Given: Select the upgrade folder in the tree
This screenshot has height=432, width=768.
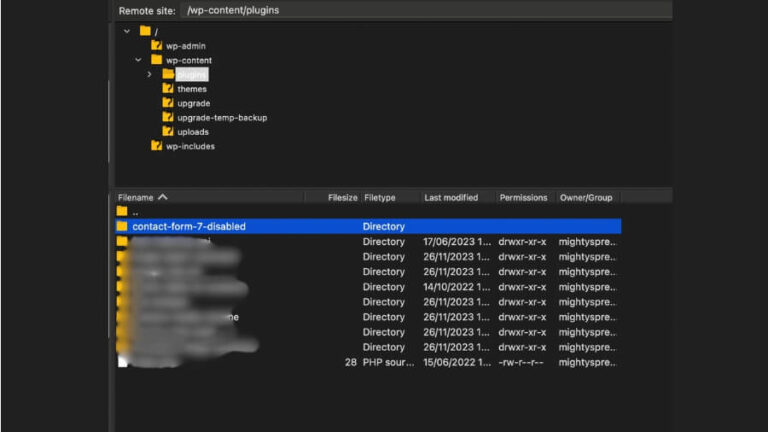Looking at the screenshot, I should click(193, 103).
